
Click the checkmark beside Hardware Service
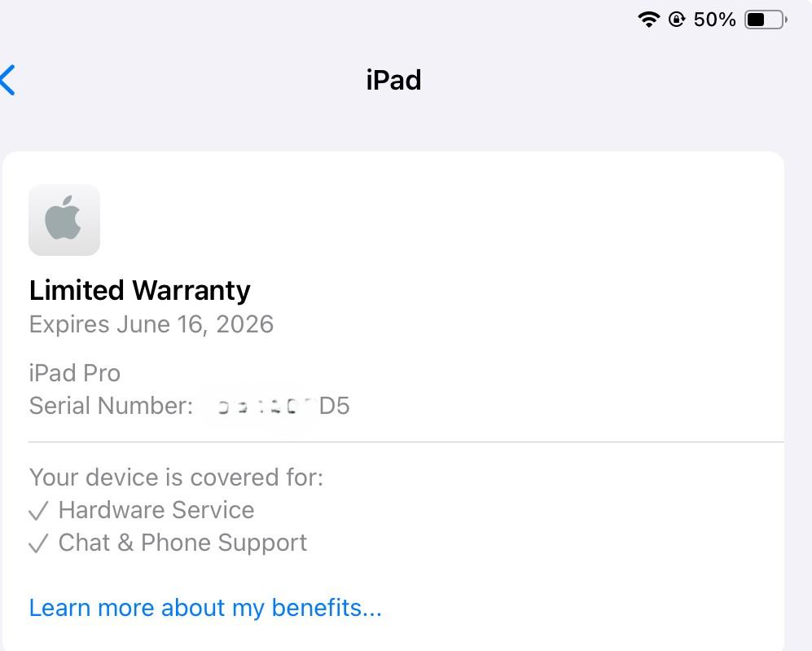point(38,511)
